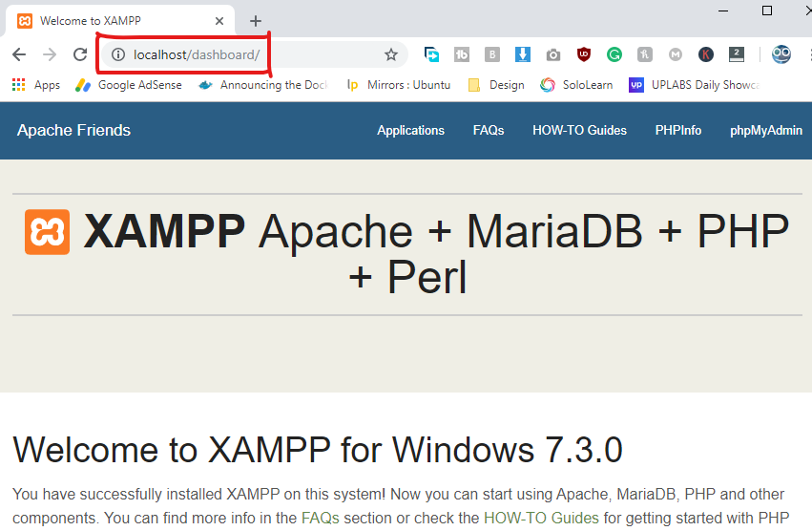The height and width of the screenshot is (531, 812).
Task: Click the XAMPP favicon on the tab
Action: 25,21
